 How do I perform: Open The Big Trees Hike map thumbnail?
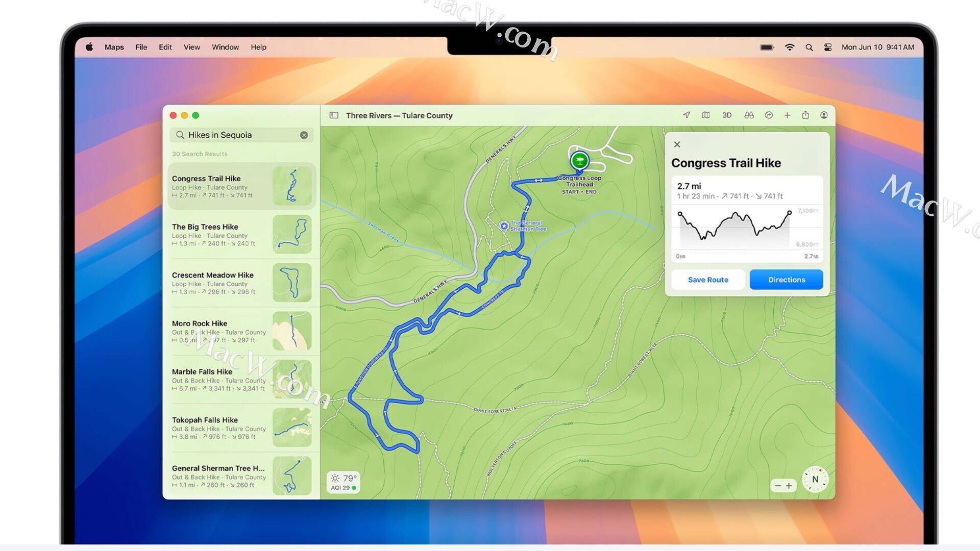tap(292, 235)
